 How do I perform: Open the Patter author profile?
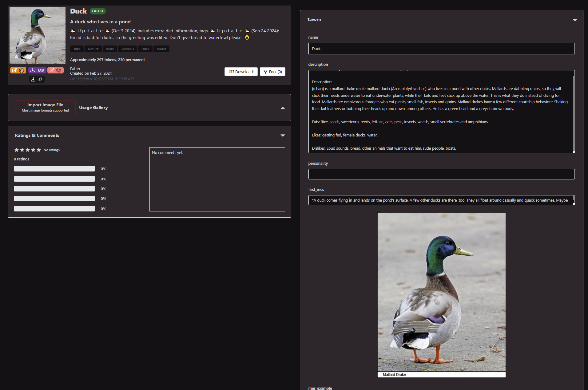click(75, 69)
